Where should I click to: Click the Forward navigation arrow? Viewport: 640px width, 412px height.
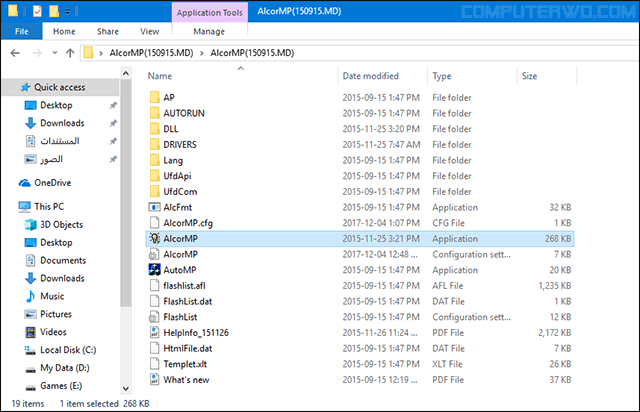click(37, 53)
